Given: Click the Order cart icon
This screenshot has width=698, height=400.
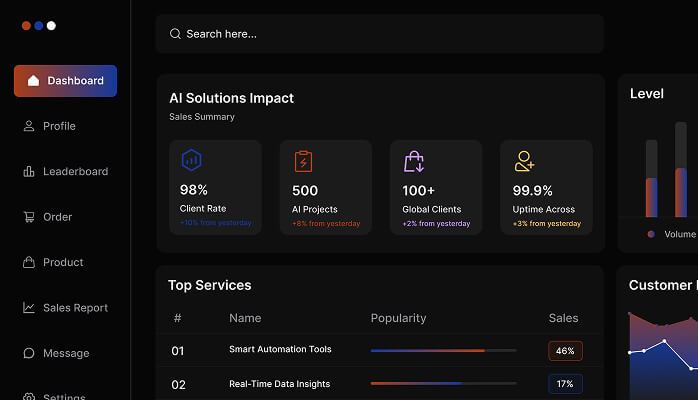Looking at the screenshot, I should point(29,217).
